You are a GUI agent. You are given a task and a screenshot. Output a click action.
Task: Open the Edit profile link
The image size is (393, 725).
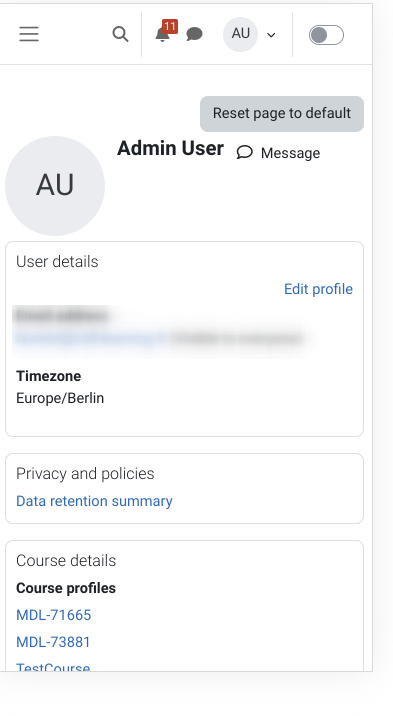point(318,289)
